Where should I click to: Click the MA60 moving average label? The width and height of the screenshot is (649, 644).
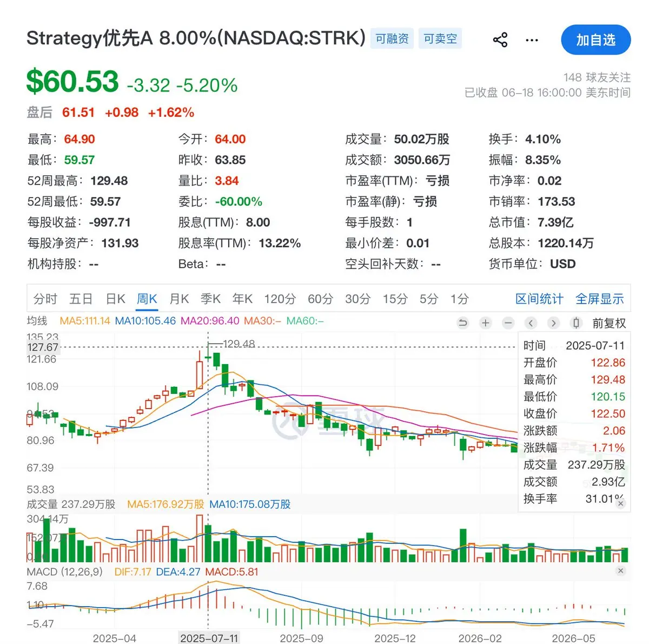pyautogui.click(x=305, y=321)
